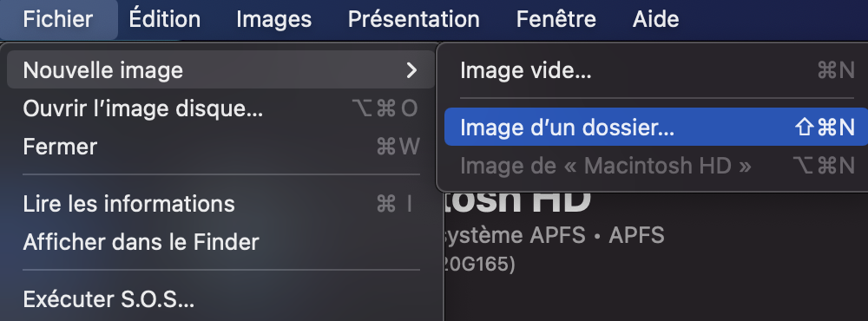The height and width of the screenshot is (321, 868).
Task: Click the greyed Image de « Macintosh HD » entry
Action: click(x=656, y=166)
